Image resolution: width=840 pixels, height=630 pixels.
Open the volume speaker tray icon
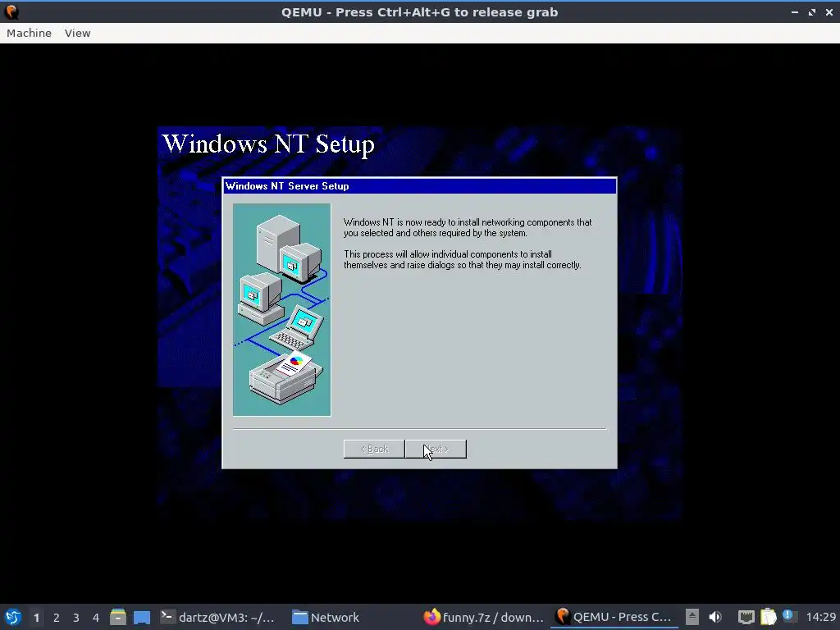715,617
